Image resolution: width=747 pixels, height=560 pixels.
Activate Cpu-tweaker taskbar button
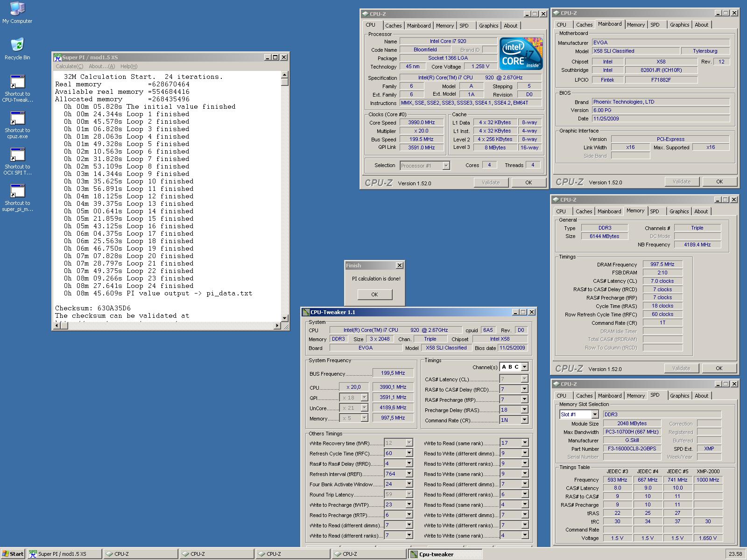pyautogui.click(x=445, y=554)
